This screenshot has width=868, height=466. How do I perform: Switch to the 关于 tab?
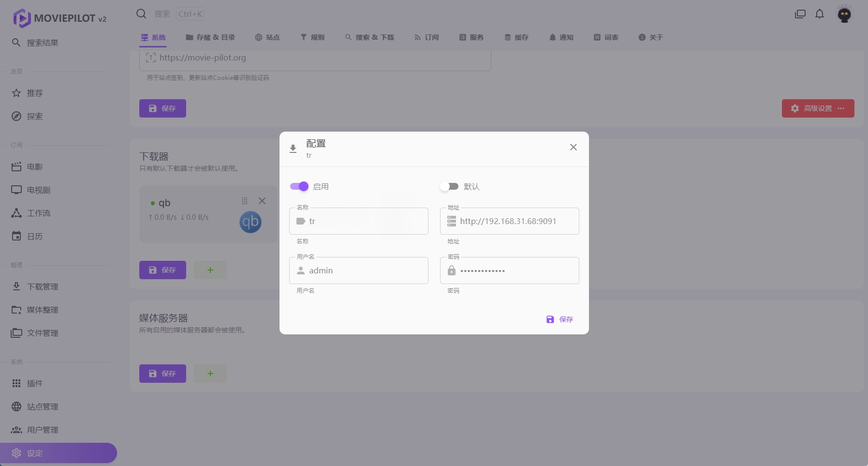tap(651, 37)
